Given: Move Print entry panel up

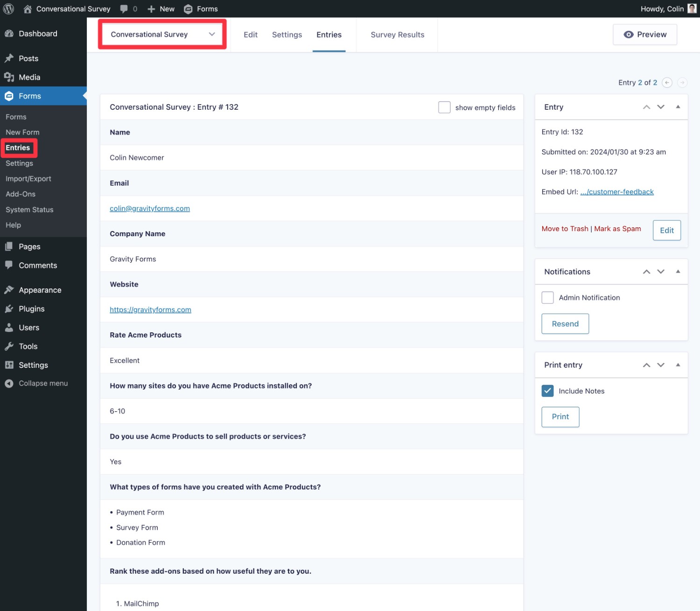Looking at the screenshot, I should (x=646, y=365).
